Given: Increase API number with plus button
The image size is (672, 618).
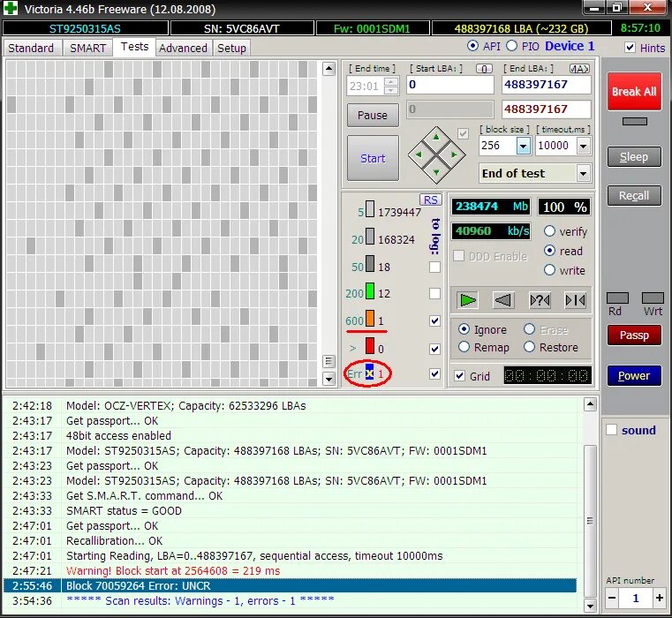Looking at the screenshot, I should [659, 598].
